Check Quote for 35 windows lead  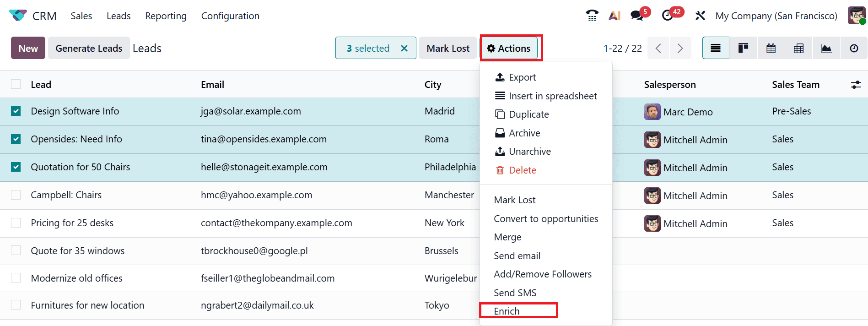pyautogui.click(x=16, y=250)
